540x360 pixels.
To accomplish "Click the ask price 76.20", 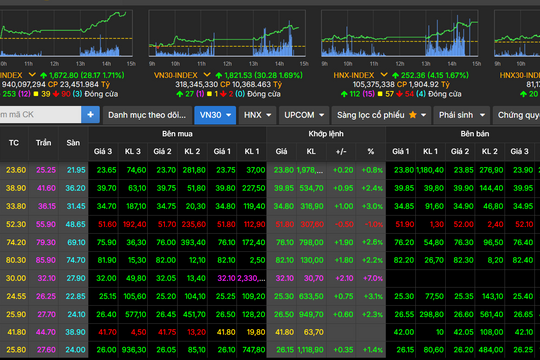I will click(x=404, y=242).
